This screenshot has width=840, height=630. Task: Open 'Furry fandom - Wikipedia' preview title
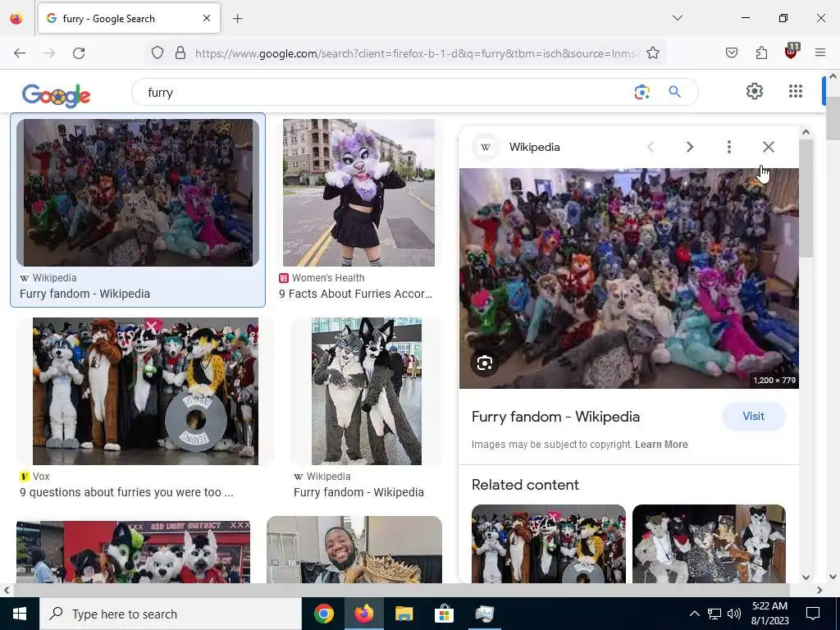555,417
